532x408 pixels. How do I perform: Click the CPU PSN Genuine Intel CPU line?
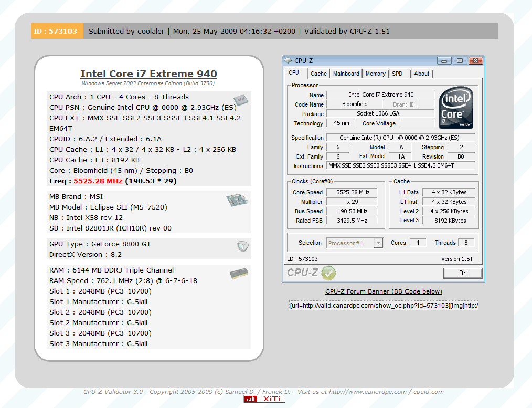coord(143,107)
